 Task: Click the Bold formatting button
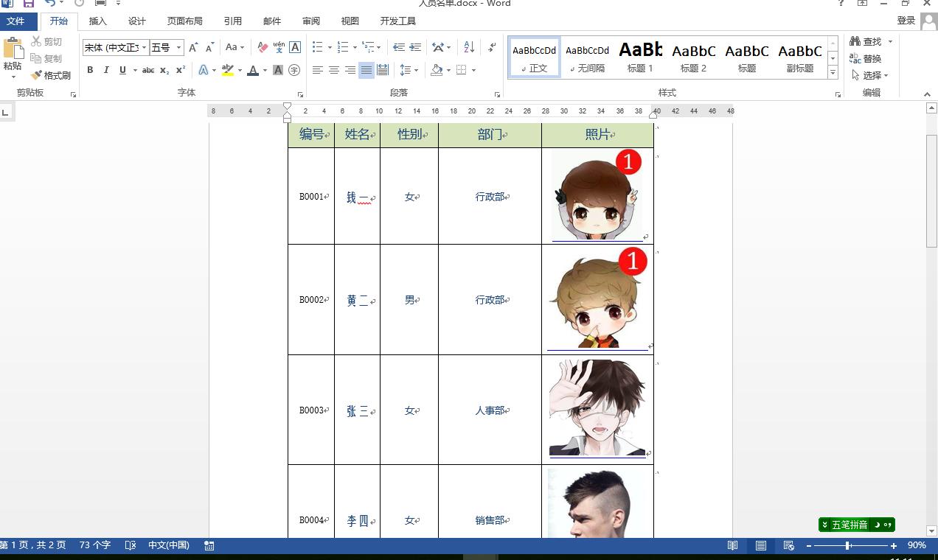pyautogui.click(x=90, y=70)
